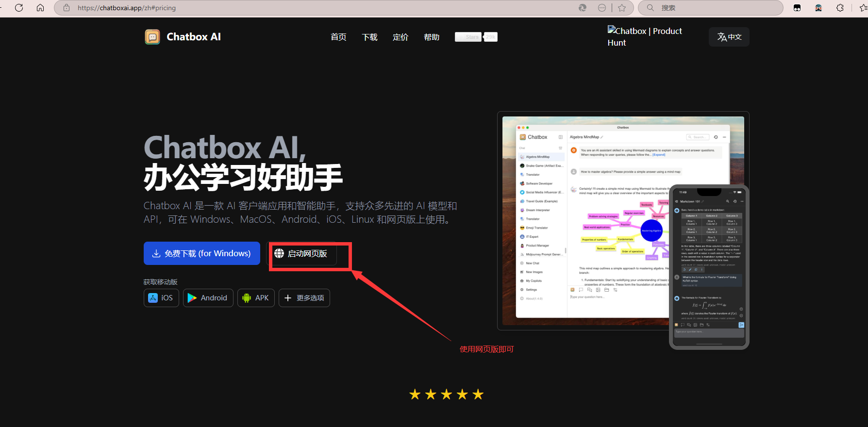Focus the 搜索 search box

coord(711,8)
